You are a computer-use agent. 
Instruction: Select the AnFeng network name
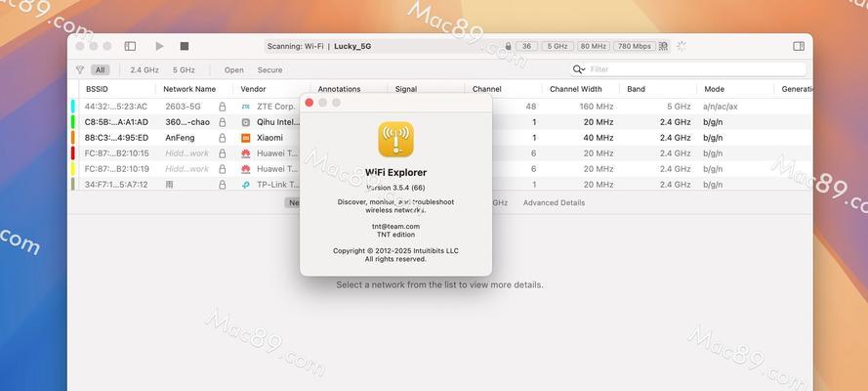coord(180,138)
